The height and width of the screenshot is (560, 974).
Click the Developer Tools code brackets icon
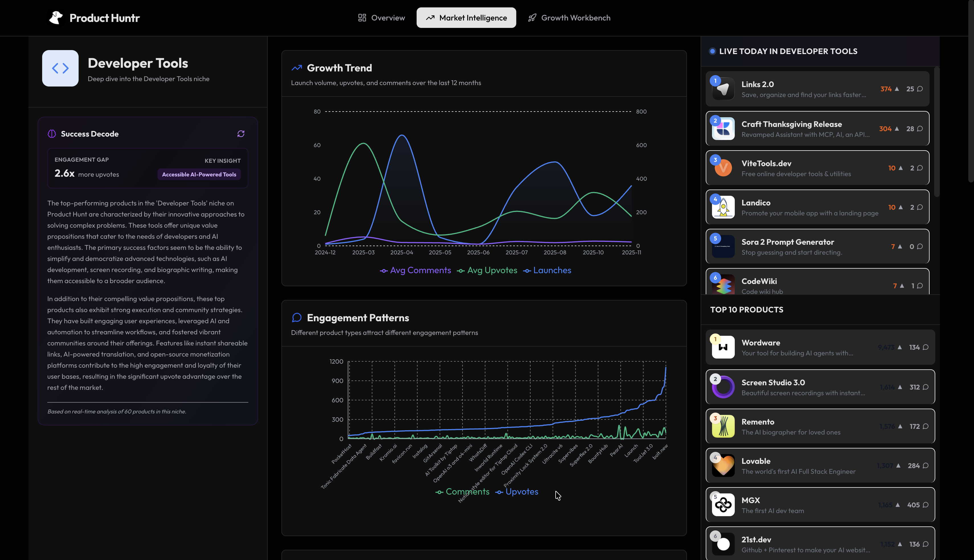60,68
